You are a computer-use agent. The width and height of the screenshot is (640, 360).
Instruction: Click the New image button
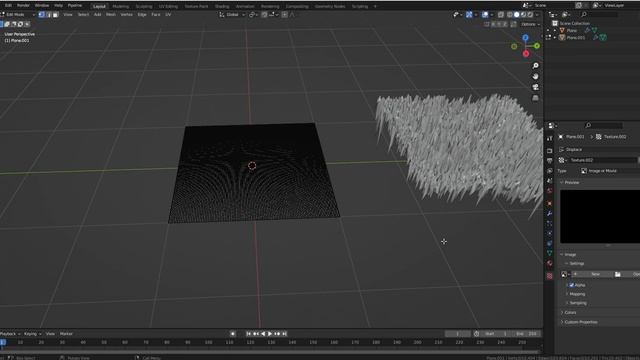(591, 274)
